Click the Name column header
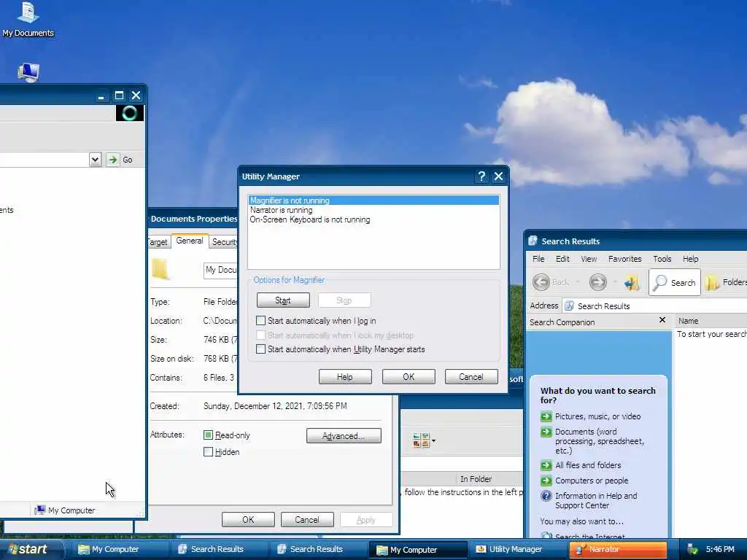 tap(711, 321)
